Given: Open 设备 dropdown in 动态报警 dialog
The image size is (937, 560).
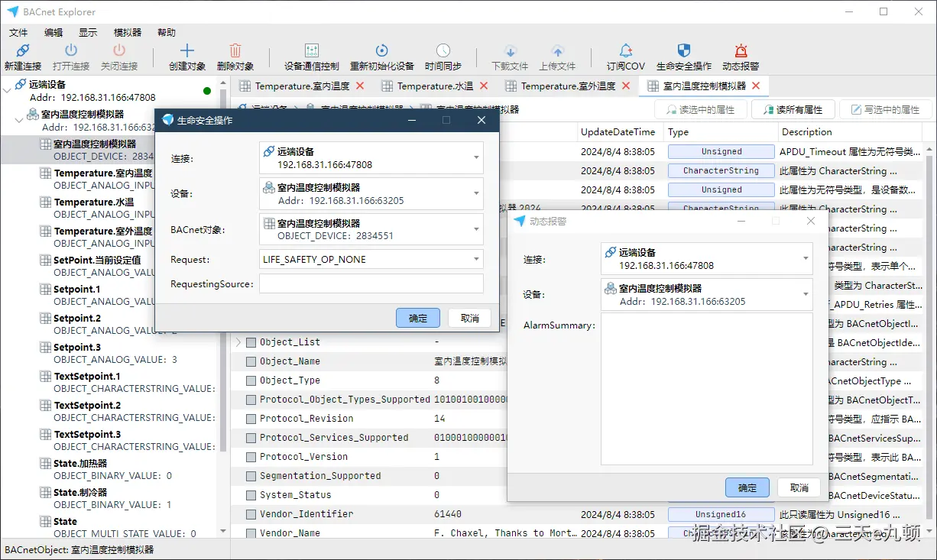Looking at the screenshot, I should 707,295.
